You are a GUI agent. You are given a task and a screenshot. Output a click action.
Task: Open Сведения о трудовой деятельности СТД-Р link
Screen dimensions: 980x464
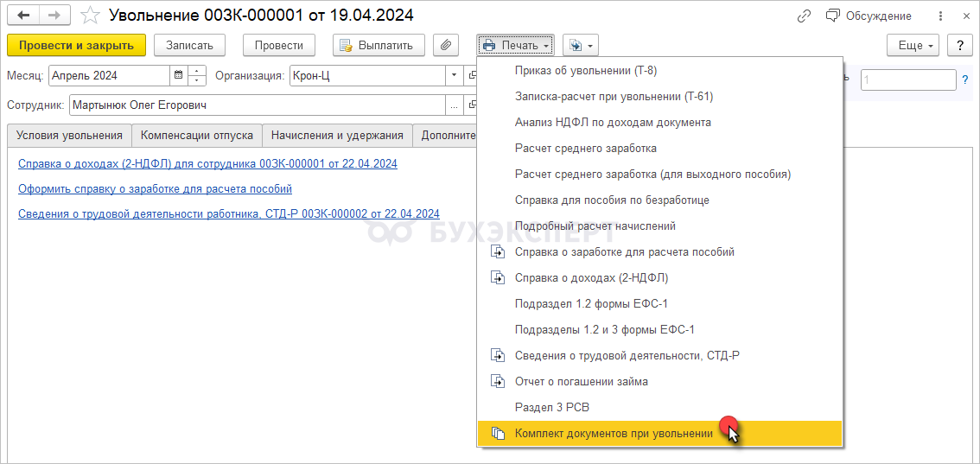pyautogui.click(x=229, y=213)
